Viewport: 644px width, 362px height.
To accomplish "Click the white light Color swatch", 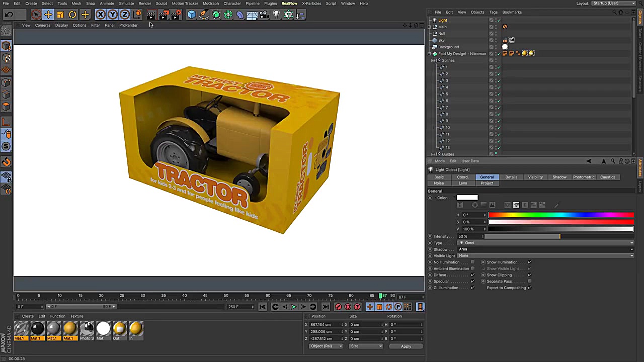I will pos(467,198).
